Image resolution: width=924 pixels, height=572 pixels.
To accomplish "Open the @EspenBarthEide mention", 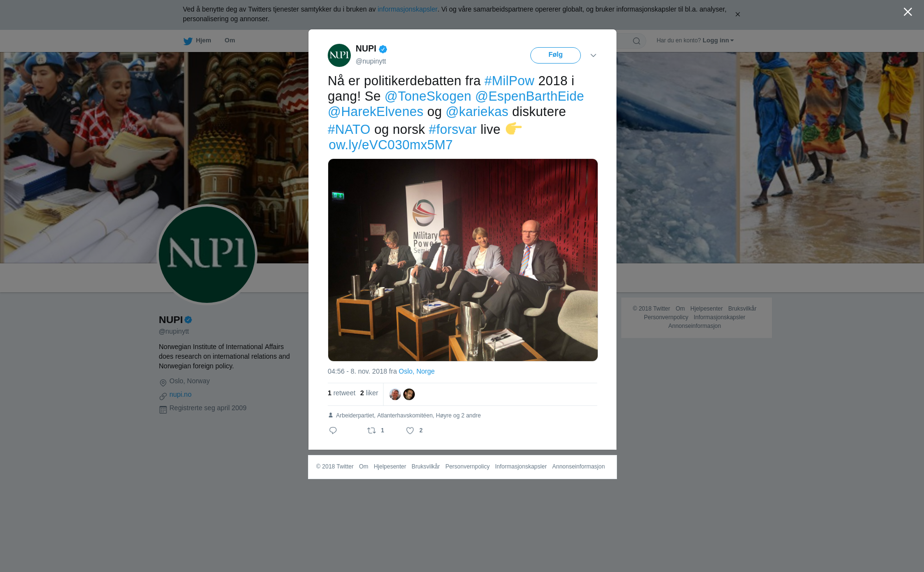I will (x=529, y=96).
